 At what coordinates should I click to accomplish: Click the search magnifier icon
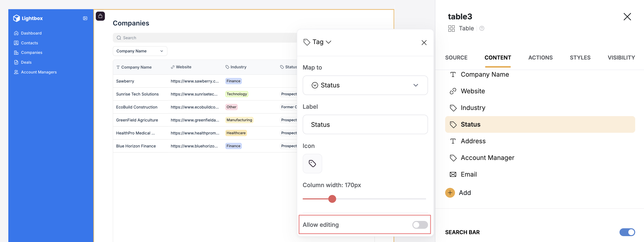[x=119, y=38]
